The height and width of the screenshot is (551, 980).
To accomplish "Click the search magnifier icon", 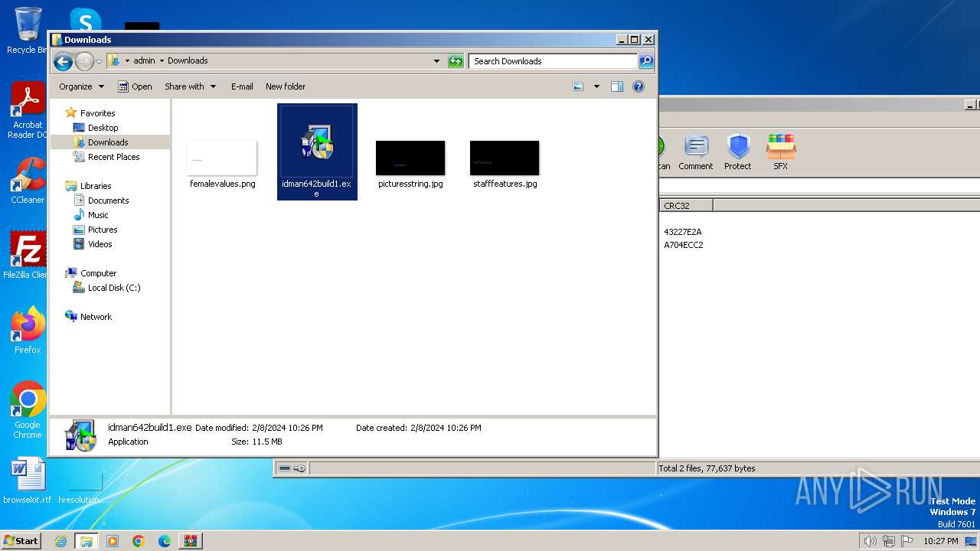I will [x=646, y=61].
